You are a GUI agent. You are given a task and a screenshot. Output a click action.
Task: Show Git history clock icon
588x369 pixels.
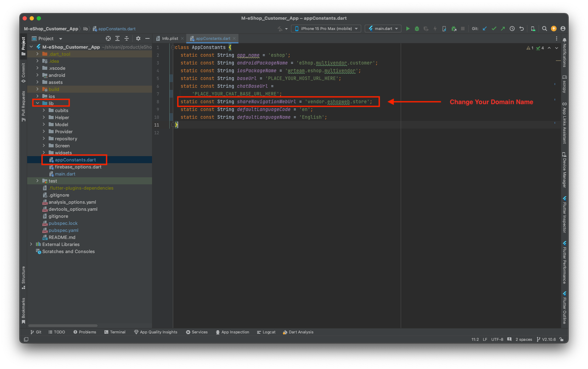pyautogui.click(x=512, y=29)
